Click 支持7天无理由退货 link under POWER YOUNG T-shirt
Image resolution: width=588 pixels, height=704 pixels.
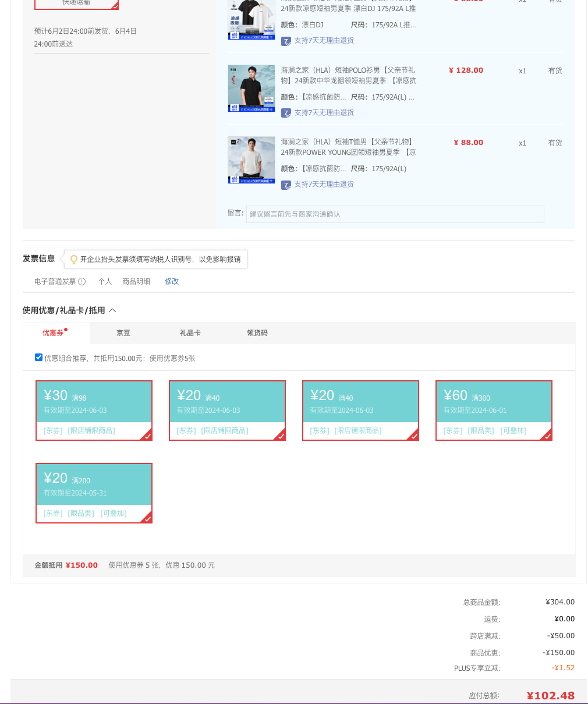click(324, 184)
